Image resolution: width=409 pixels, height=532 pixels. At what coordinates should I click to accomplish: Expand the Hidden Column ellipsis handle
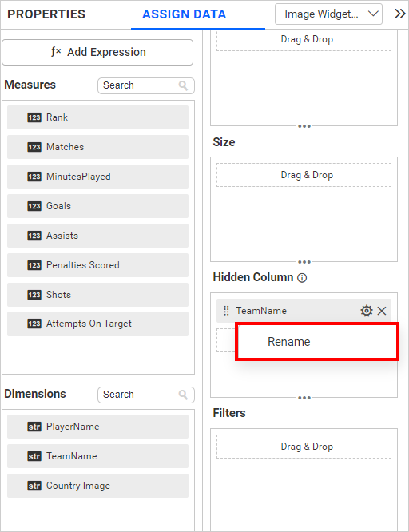pyautogui.click(x=304, y=398)
